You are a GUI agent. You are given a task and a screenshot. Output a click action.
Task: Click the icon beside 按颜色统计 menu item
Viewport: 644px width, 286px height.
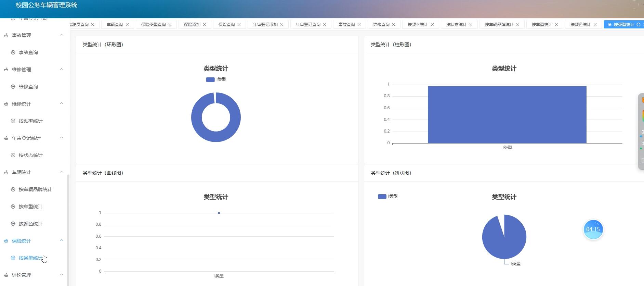tap(13, 224)
